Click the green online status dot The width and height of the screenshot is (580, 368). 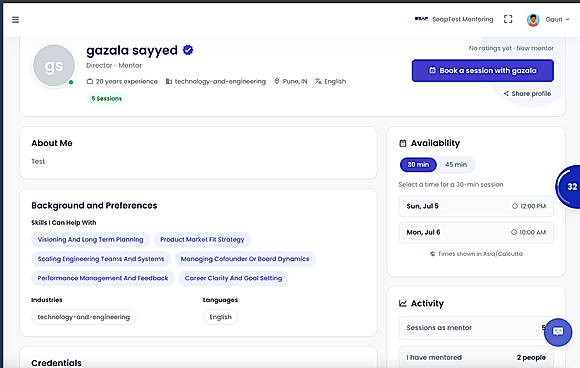pos(71,82)
